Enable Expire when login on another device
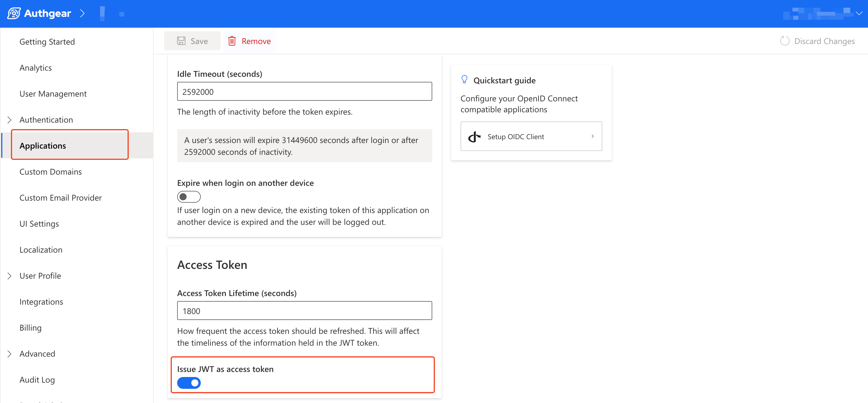 [189, 196]
